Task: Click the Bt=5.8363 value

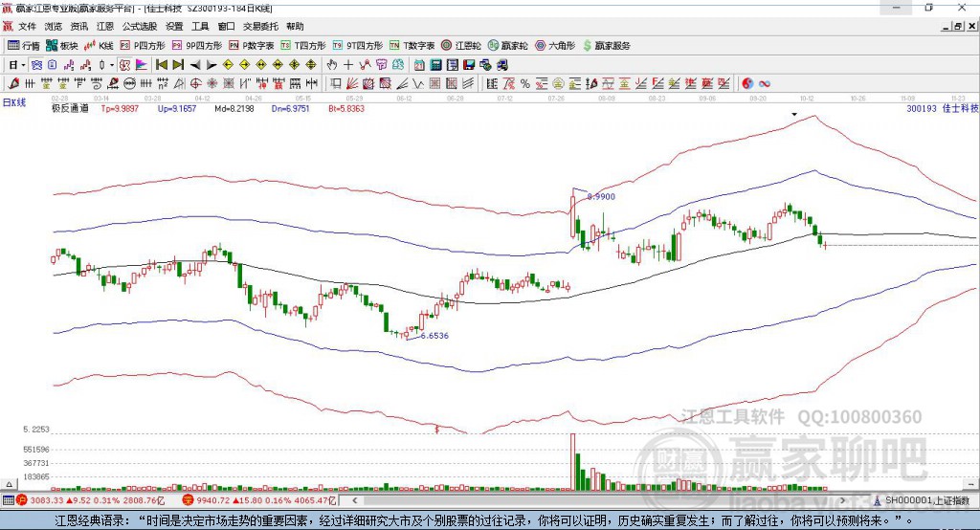Action: pyautogui.click(x=346, y=108)
